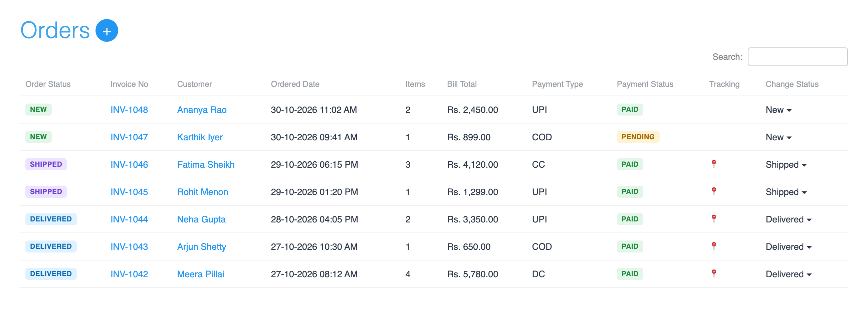Sort by Payment Status column header

(645, 84)
